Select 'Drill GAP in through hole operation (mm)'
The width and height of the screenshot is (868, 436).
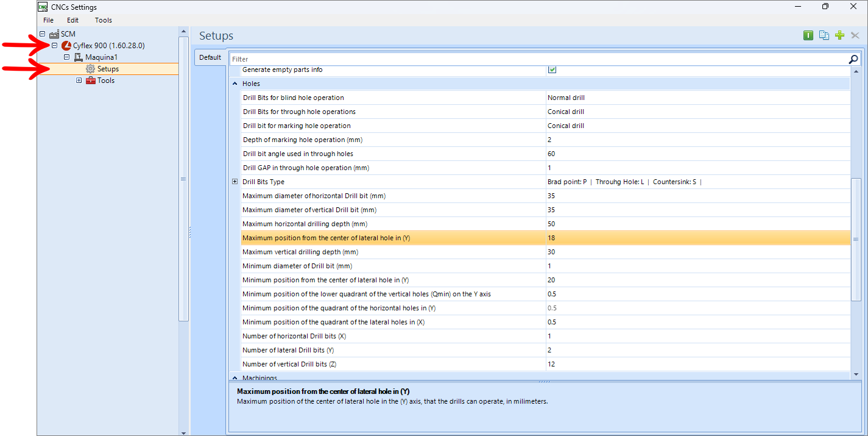click(306, 168)
